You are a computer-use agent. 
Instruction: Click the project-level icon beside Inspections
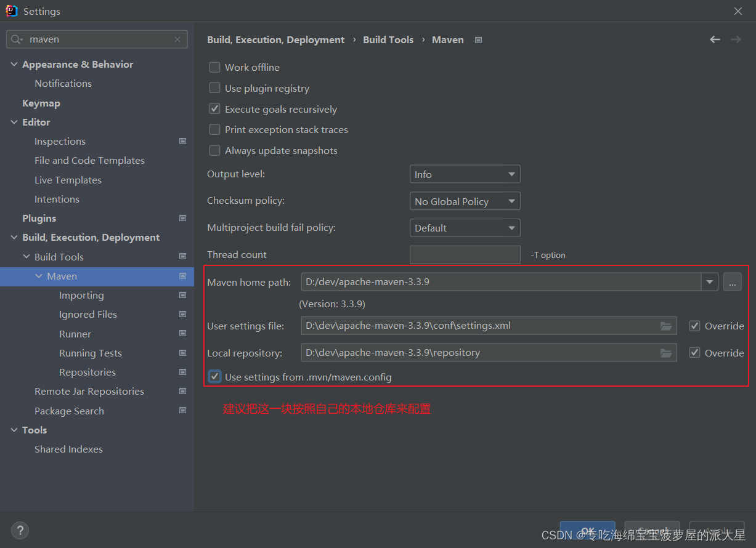[182, 141]
